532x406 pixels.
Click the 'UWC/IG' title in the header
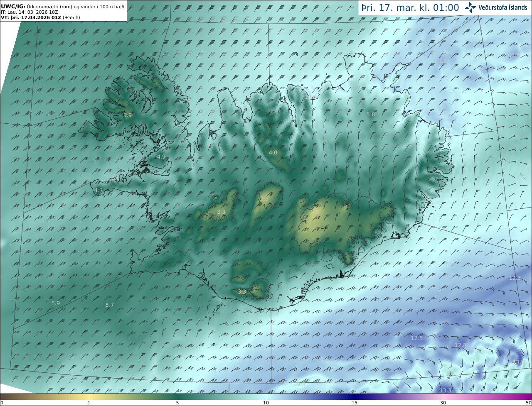click(x=13, y=7)
